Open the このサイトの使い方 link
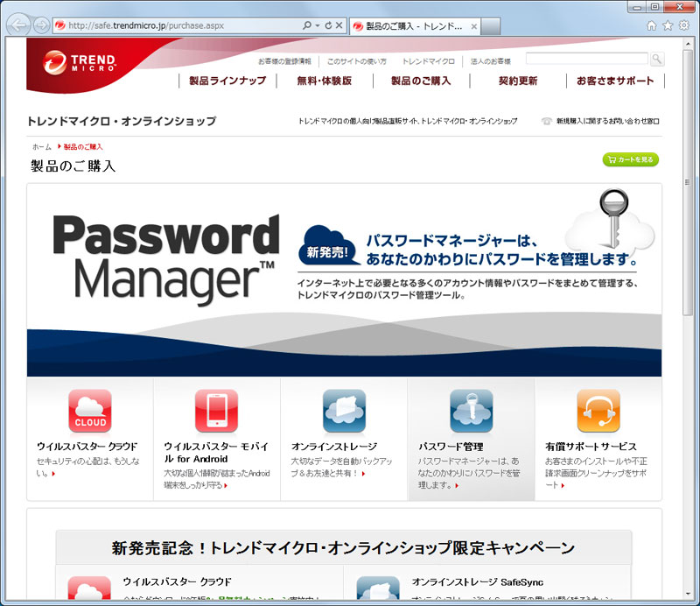 point(357,61)
